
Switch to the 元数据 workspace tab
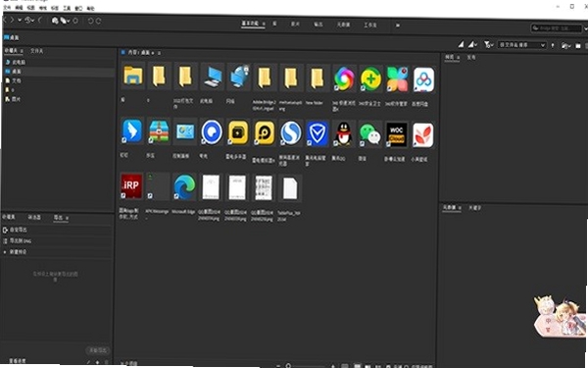(x=343, y=25)
